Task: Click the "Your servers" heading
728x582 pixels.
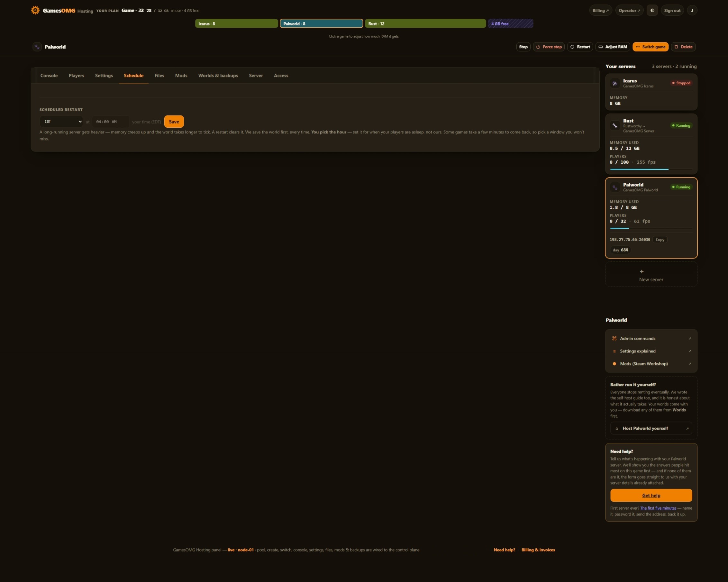Action: pyautogui.click(x=620, y=67)
